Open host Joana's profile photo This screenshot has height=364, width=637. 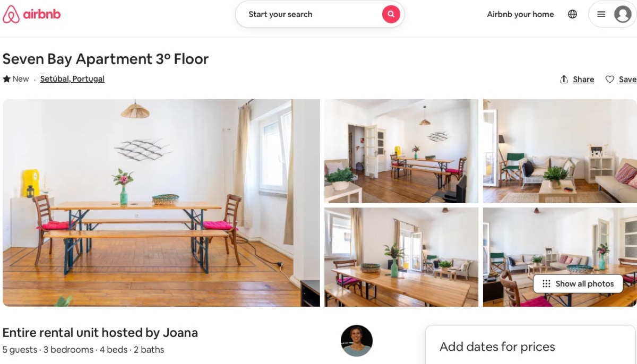[x=357, y=341]
